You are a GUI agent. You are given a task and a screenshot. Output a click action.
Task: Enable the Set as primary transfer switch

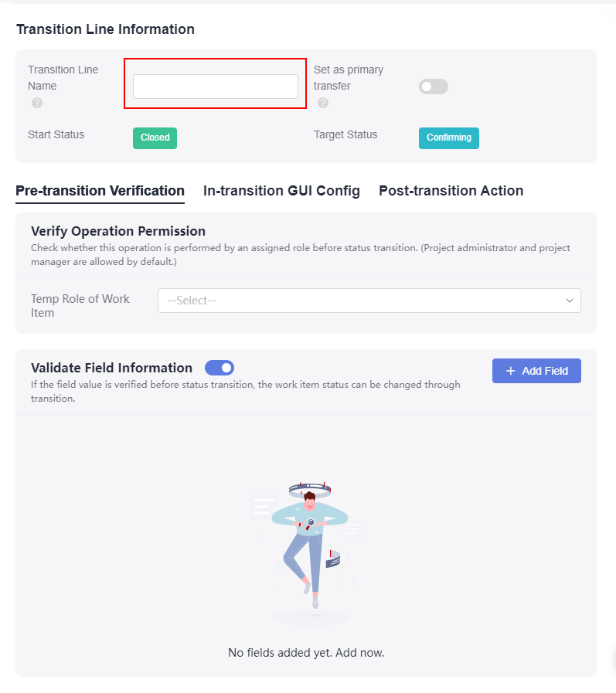434,87
